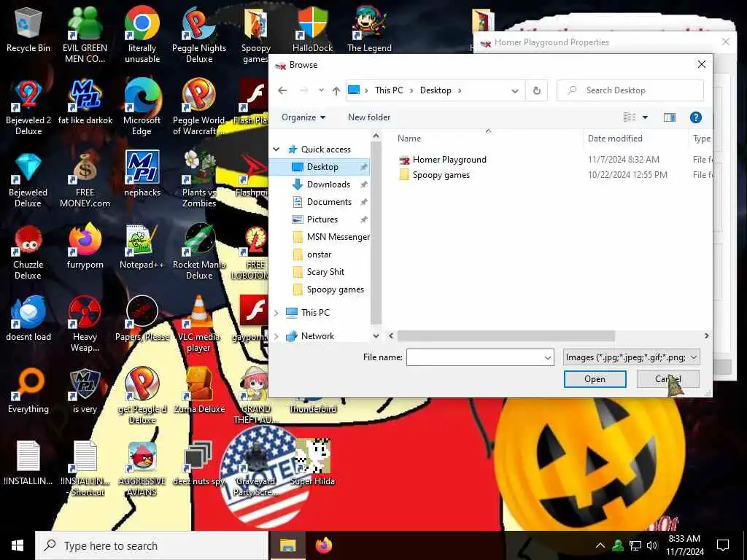Screen dimensions: 747x560
Task: Select Pictures in the navigation pane
Action: coord(322,219)
